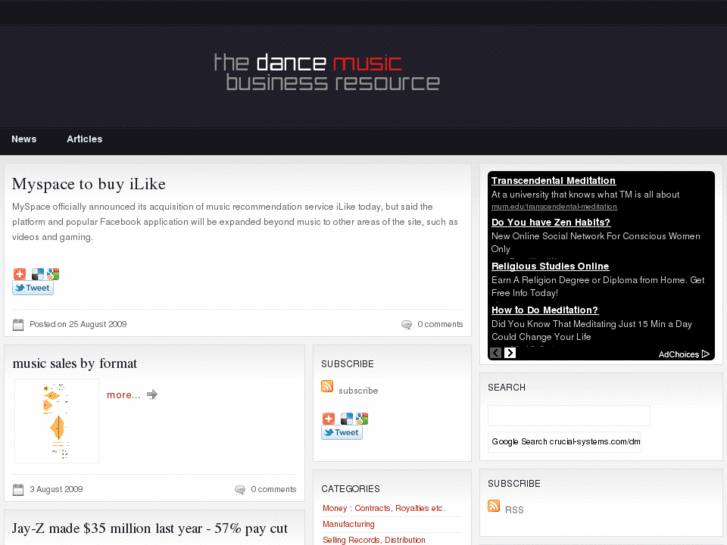727x545 pixels.
Task: Click into the Search text field
Action: point(569,416)
